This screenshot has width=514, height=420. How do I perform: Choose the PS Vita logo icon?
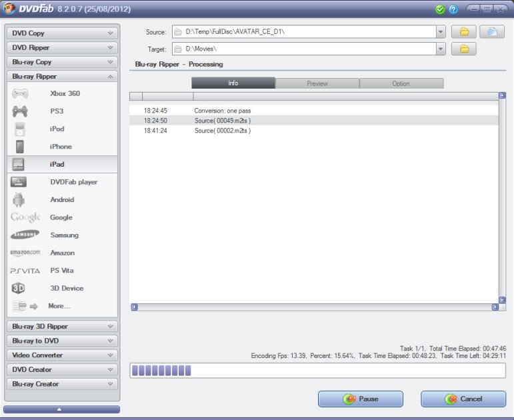pos(25,271)
